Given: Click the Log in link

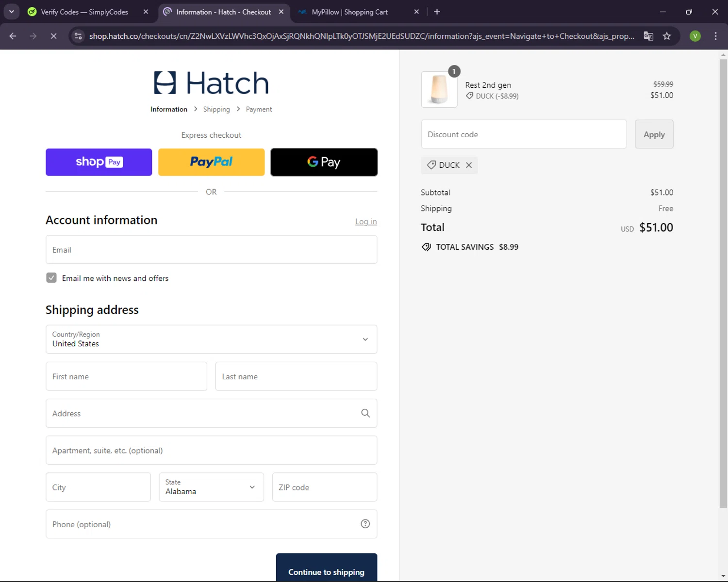Looking at the screenshot, I should [366, 222].
